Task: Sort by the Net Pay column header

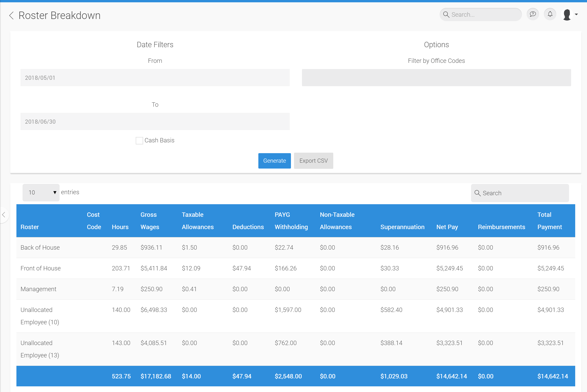Action: click(x=447, y=227)
